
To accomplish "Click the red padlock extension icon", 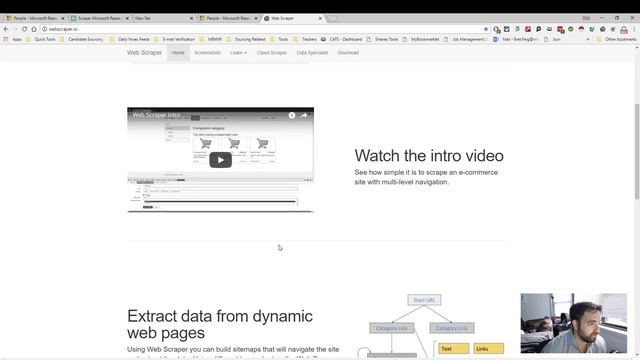I will point(624,29).
